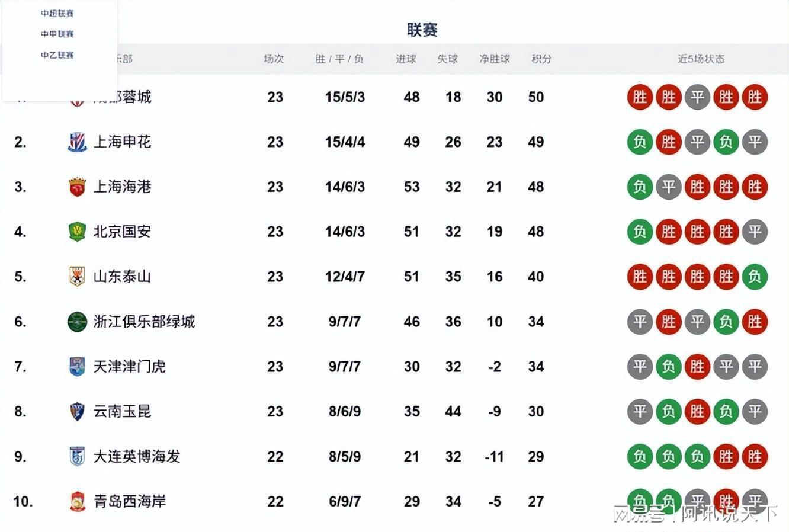Click the Qingdao West Coast (青岛西海岸) logo
789x532 pixels.
click(77, 502)
